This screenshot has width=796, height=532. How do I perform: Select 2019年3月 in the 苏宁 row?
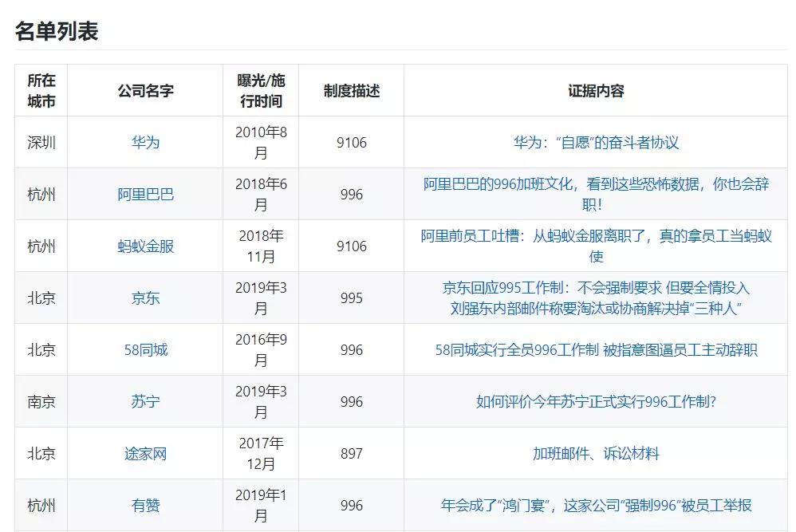pos(261,401)
